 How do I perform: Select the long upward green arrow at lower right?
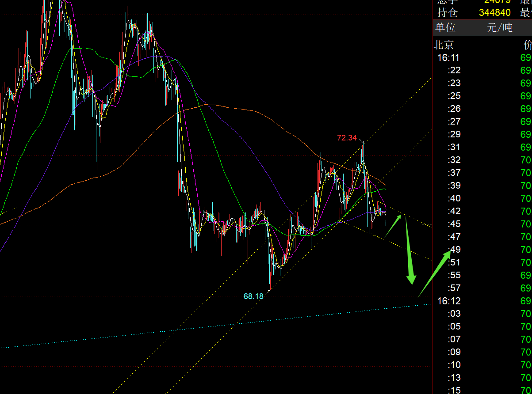434,272
